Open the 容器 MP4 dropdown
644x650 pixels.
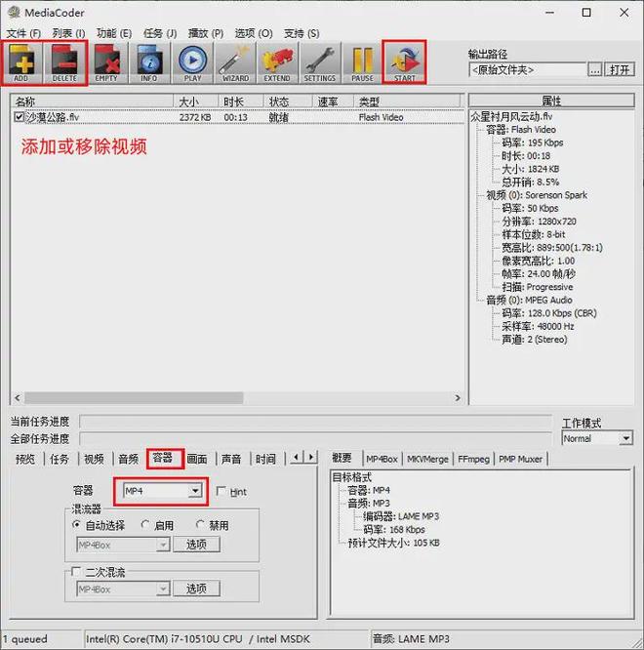click(x=162, y=491)
